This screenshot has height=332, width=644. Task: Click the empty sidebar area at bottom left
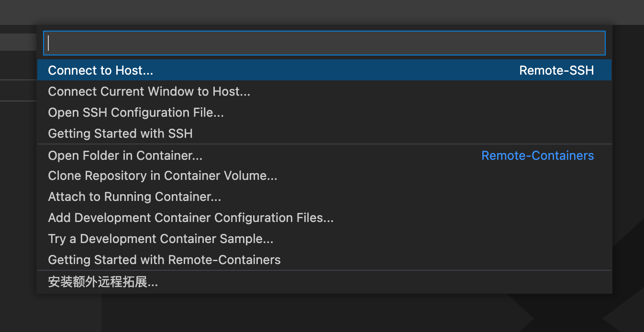[48, 313]
